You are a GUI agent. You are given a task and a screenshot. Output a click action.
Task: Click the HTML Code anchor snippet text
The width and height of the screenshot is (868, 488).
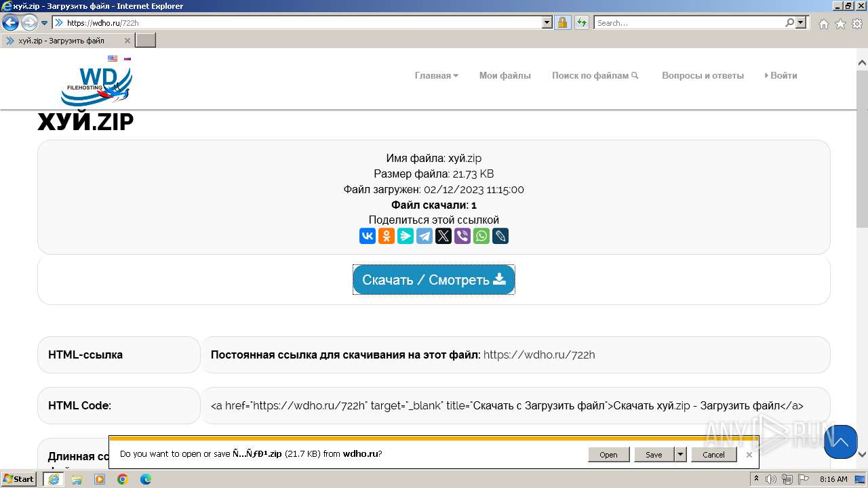pyautogui.click(x=507, y=406)
